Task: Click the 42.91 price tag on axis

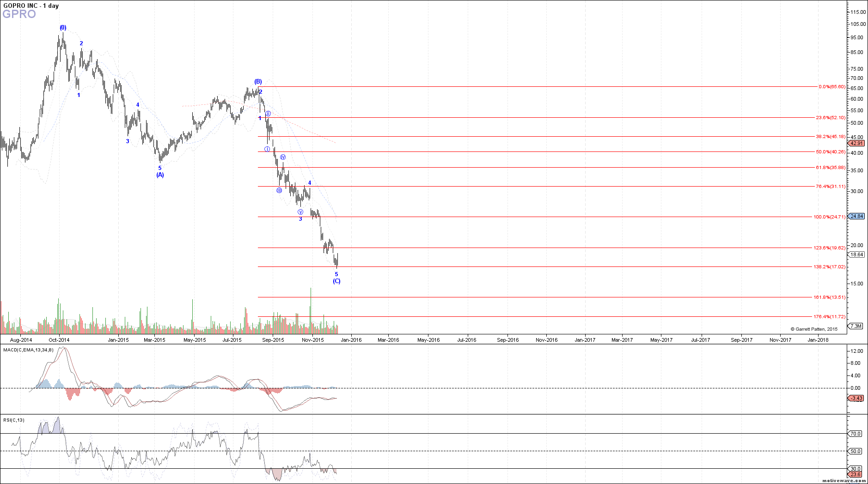Action: [x=857, y=143]
